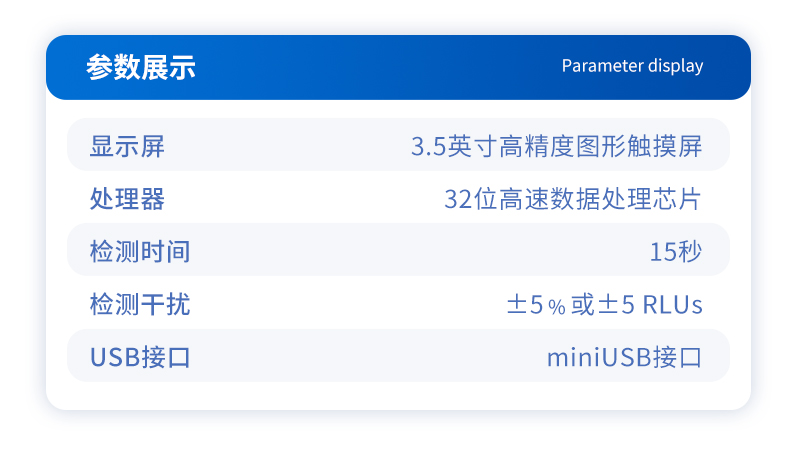Select the 15秒 detection time value

tap(676, 251)
